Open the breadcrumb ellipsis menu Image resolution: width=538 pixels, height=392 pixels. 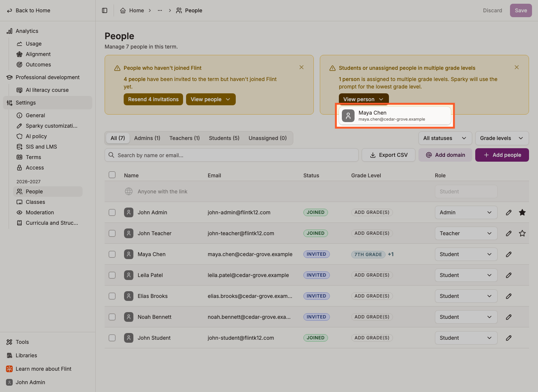coord(160,10)
